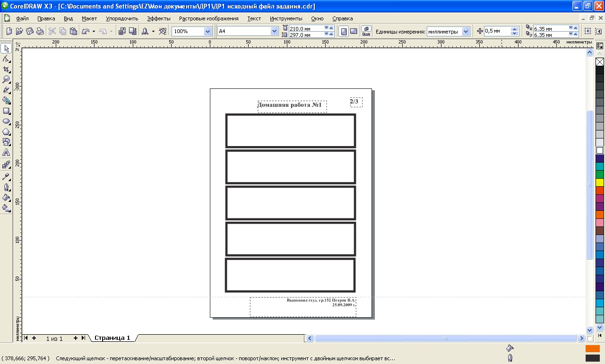The image size is (605, 364).
Task: Select the Basic Shapes tool
Action: point(7,142)
